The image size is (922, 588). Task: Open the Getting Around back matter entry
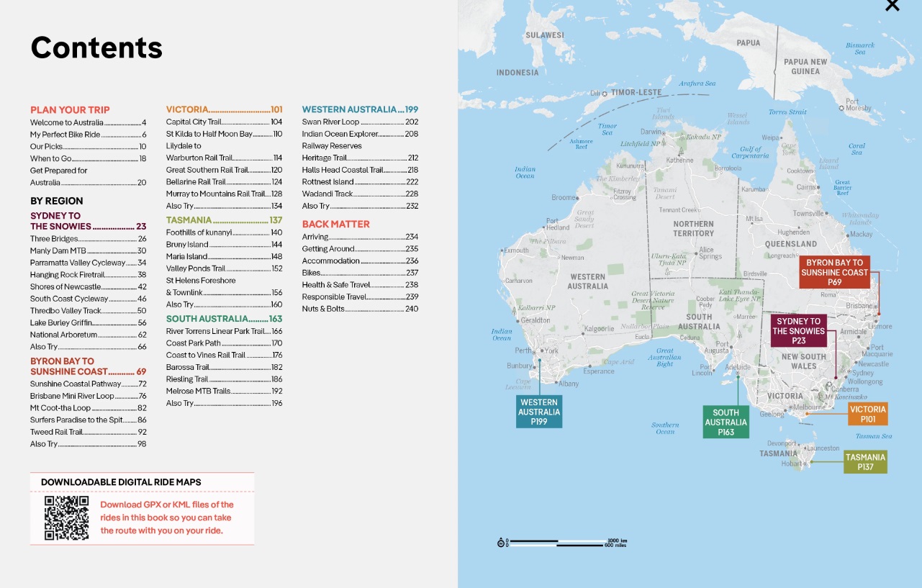pyautogui.click(x=328, y=248)
